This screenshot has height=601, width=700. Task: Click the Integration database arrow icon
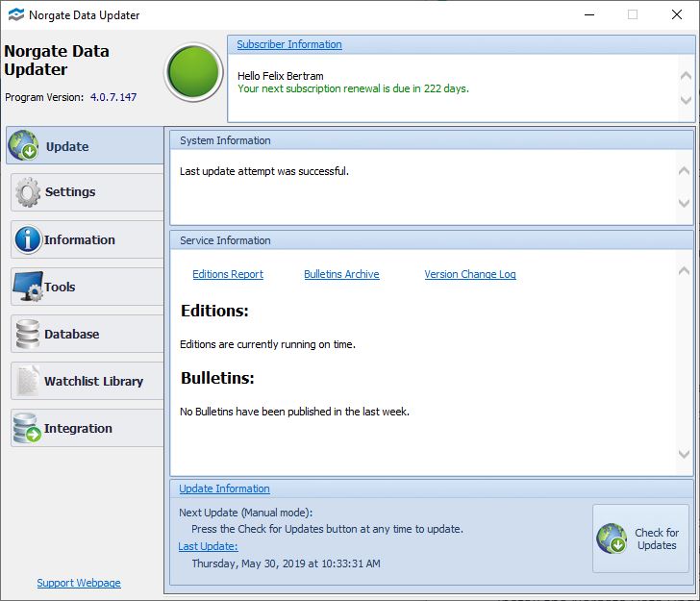(x=27, y=428)
